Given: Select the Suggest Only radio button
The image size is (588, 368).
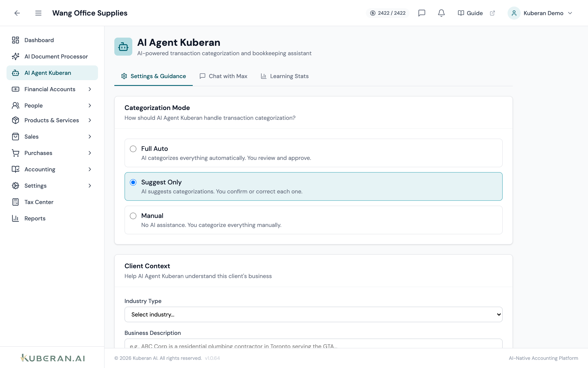Looking at the screenshot, I should 133,182.
